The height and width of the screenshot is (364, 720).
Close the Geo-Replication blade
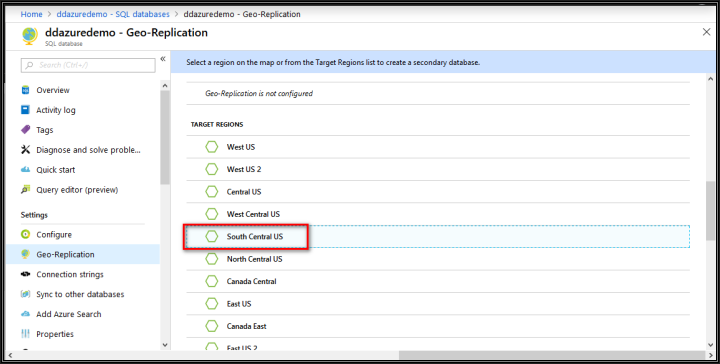(x=706, y=32)
